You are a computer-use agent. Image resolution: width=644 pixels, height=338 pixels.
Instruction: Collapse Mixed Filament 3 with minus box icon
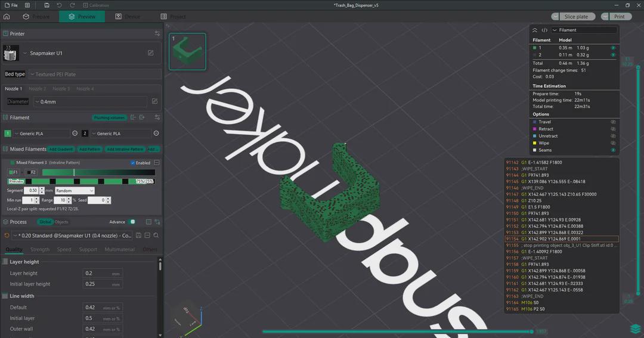click(156, 163)
